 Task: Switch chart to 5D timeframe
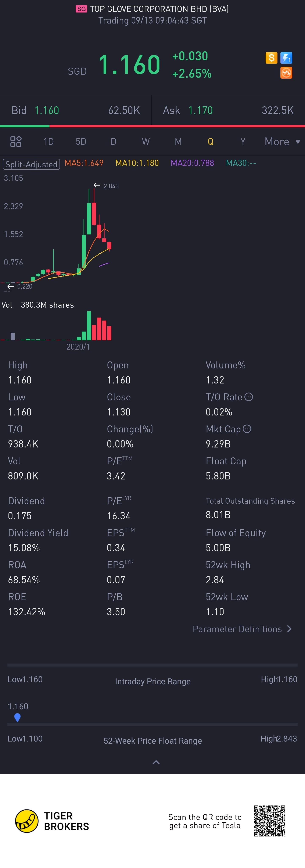[81, 142]
